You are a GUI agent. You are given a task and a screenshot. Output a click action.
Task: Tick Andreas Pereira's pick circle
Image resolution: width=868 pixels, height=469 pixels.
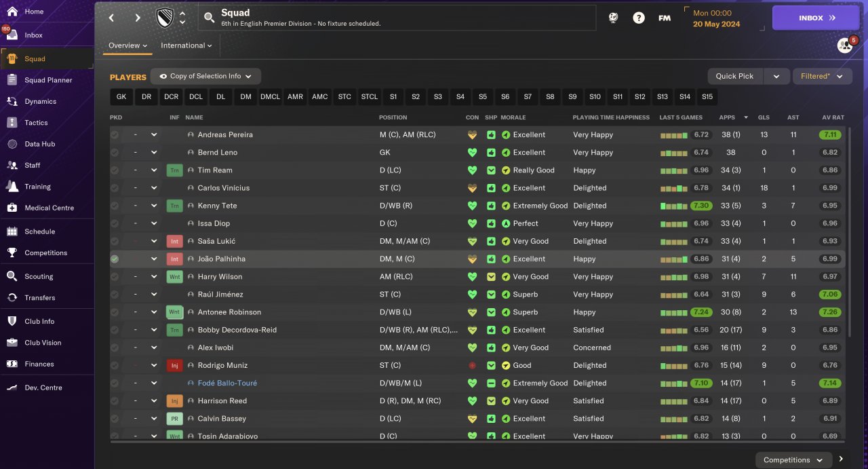tap(115, 134)
